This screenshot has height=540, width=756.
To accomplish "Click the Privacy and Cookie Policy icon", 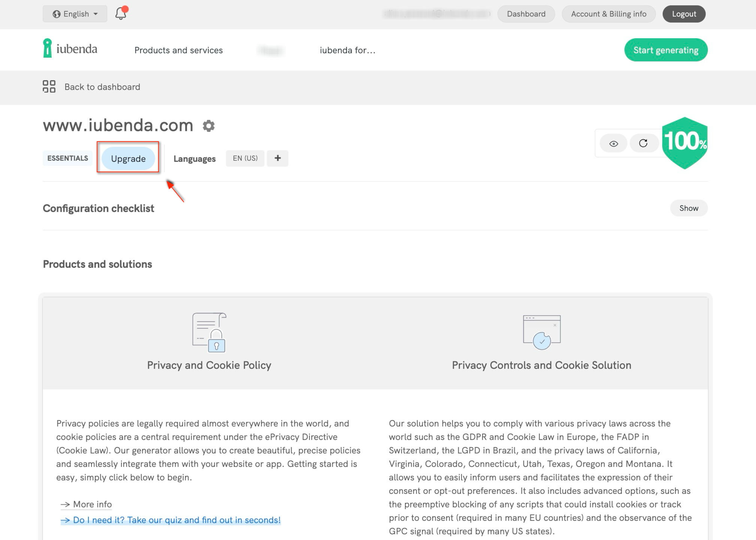I will (209, 333).
